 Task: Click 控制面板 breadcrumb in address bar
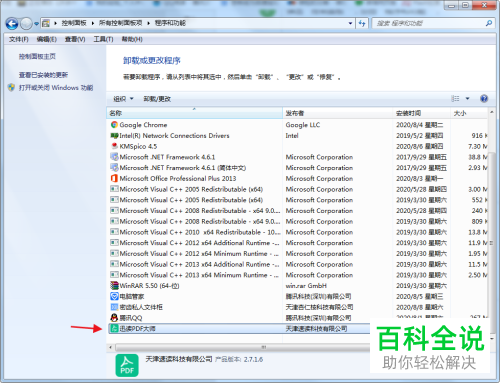(x=74, y=23)
